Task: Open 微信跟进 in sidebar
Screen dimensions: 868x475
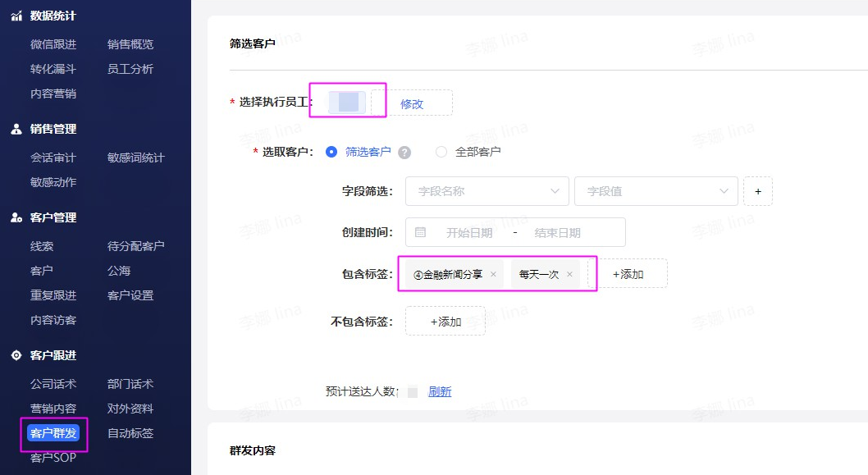Action: coord(53,44)
